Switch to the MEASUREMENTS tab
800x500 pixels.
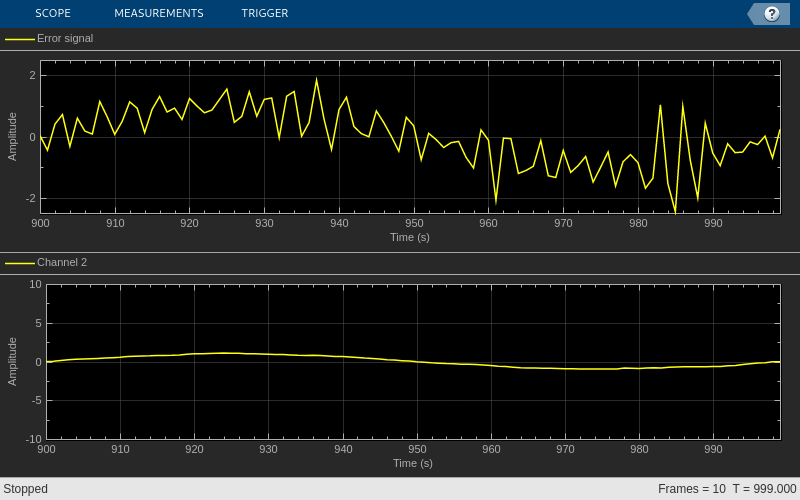(x=159, y=13)
